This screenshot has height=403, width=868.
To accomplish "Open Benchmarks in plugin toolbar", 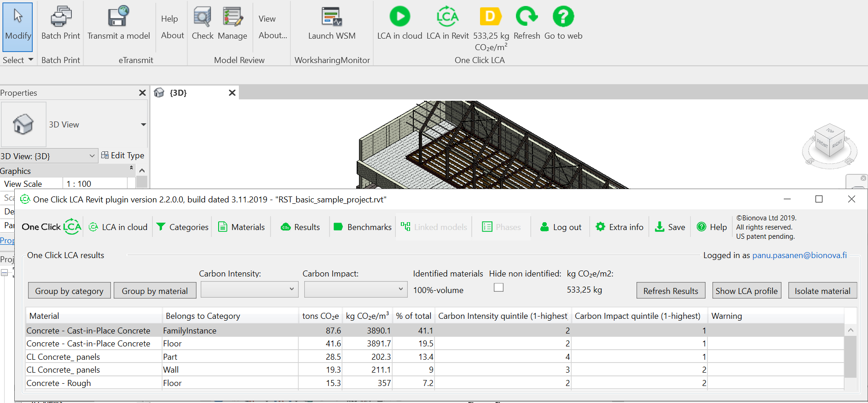I will [x=363, y=227].
